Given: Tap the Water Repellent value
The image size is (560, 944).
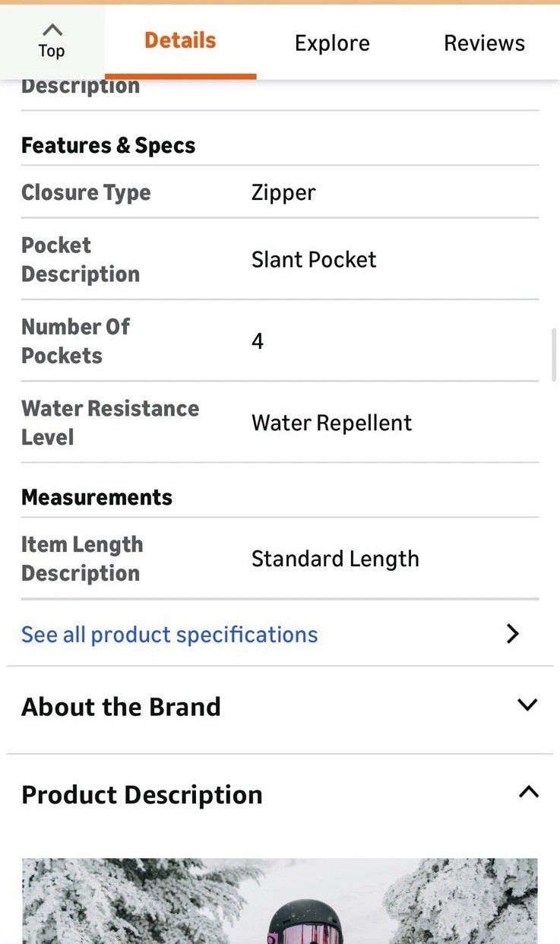Looking at the screenshot, I should click(x=331, y=423).
